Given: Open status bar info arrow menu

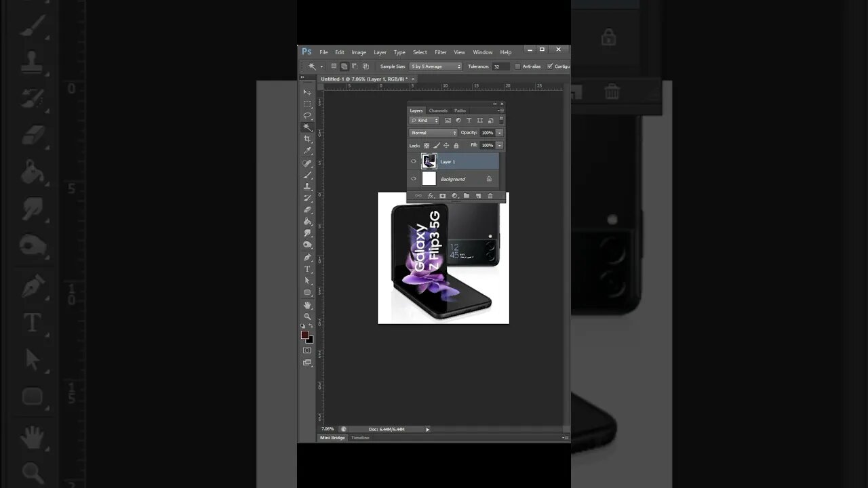Looking at the screenshot, I should click(x=427, y=429).
